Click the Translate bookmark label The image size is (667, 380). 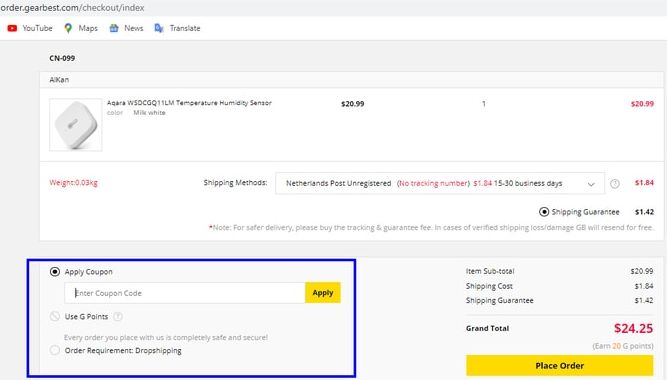coord(185,29)
